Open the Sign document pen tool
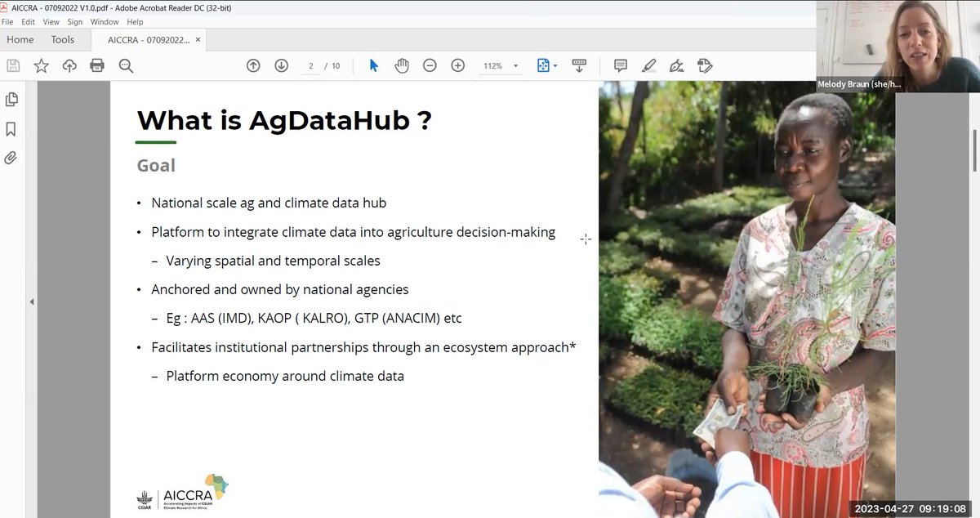This screenshot has height=518, width=980. [676, 65]
